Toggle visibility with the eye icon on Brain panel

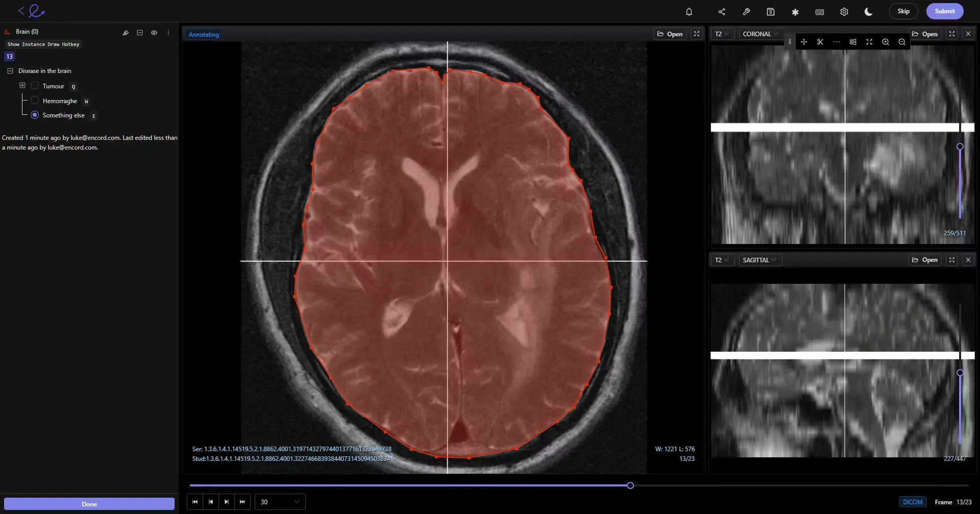click(x=154, y=33)
